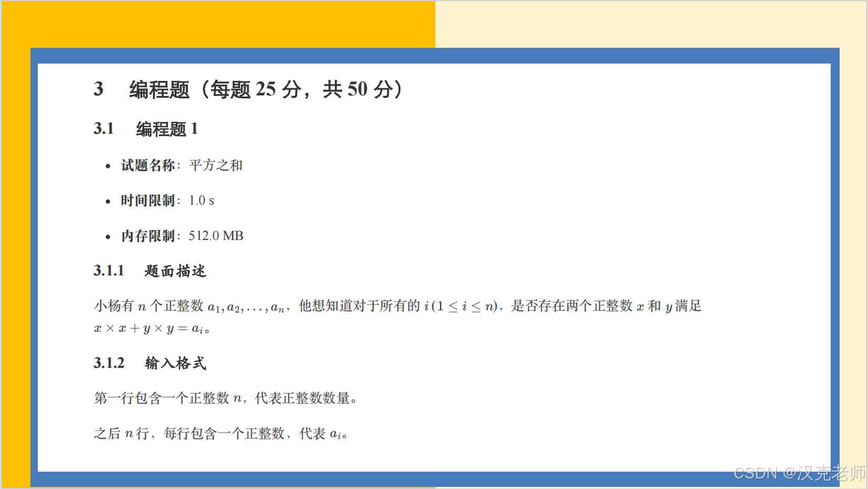
Task: Click the sentence "第一行包含一个正整数 n，代表正整数数量"
Action: click(x=226, y=398)
